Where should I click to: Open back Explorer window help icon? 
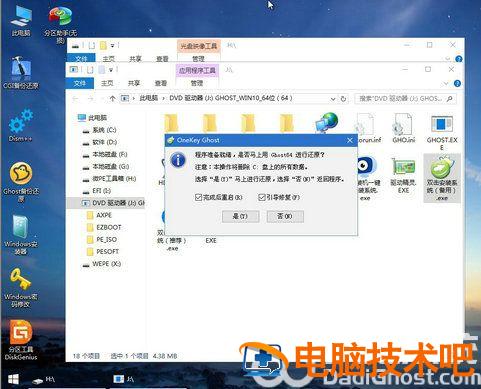pyautogui.click(x=459, y=59)
